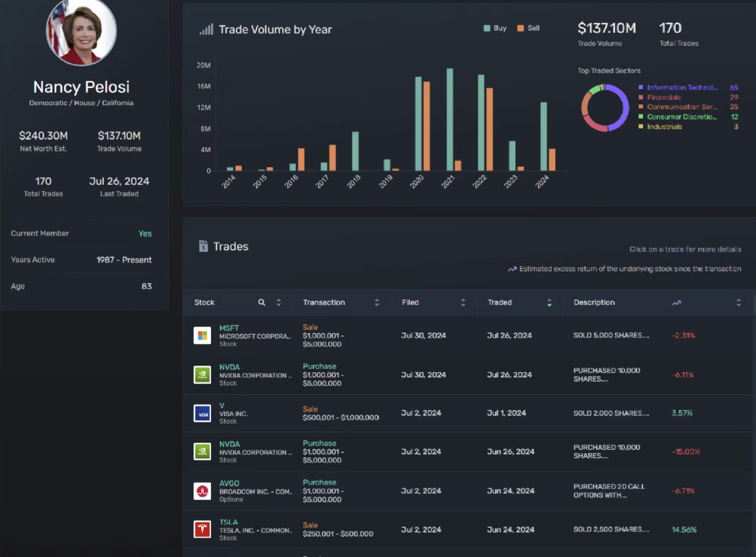
Task: Click the bar chart icon beside Trade Volume by Year
Action: [x=206, y=30]
